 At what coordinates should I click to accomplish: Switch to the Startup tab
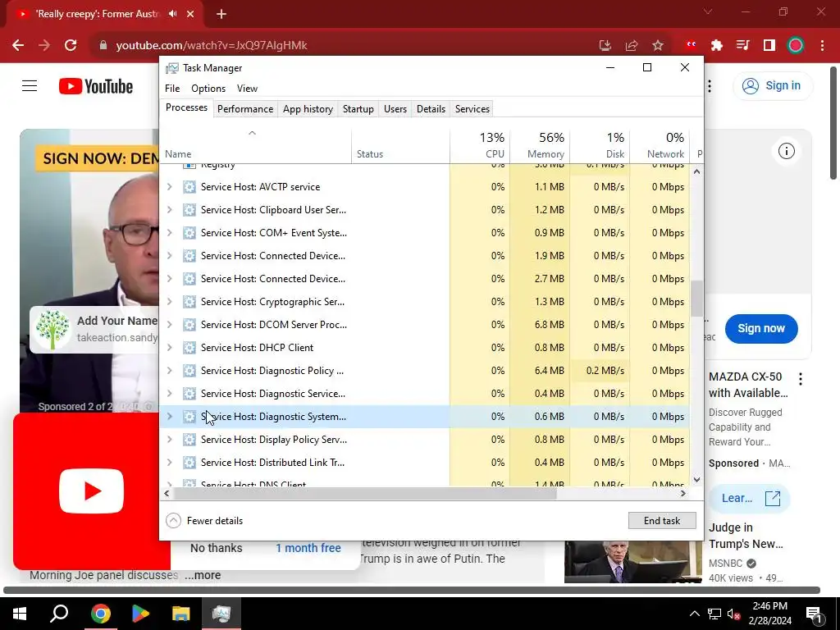(x=358, y=109)
